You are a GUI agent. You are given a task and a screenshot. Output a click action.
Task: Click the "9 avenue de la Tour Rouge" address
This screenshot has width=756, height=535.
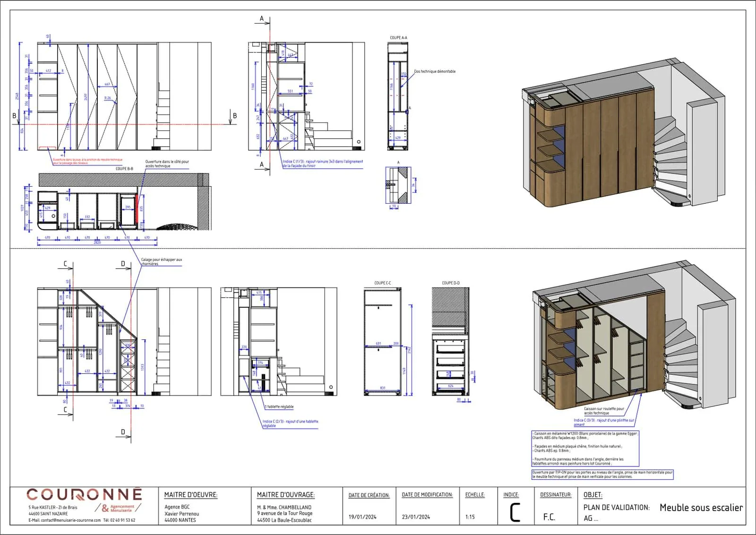285,513
